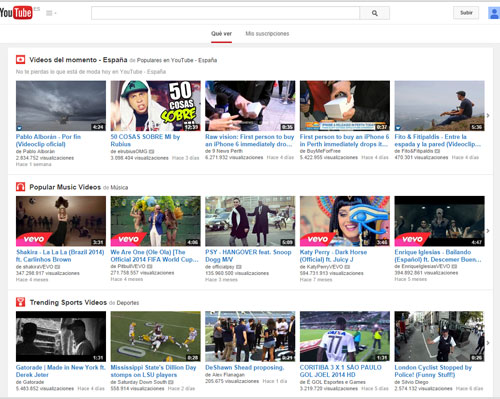Open the EnriqueIglesiasVEVO channel link
The width and height of the screenshot is (500, 399).
pyautogui.click(x=425, y=266)
